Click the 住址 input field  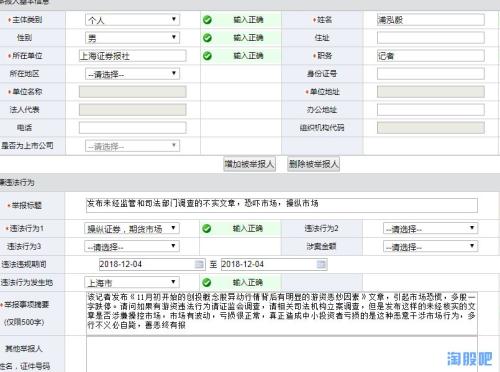click(x=431, y=38)
